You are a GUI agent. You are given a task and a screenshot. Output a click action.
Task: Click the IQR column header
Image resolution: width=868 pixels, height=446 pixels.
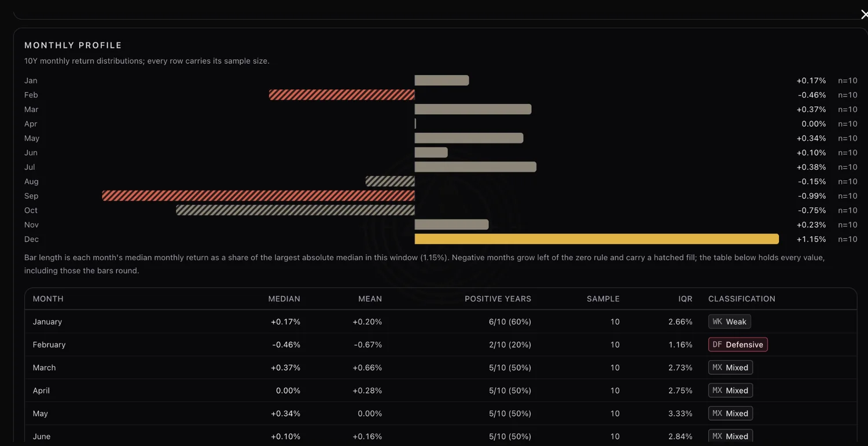click(685, 299)
